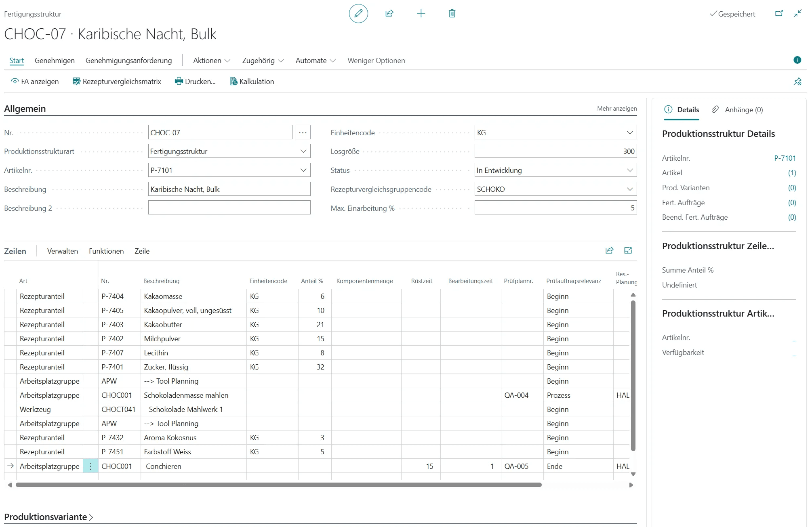The width and height of the screenshot is (812, 527).
Task: Select Kakaobutter row
Action: [317, 325]
